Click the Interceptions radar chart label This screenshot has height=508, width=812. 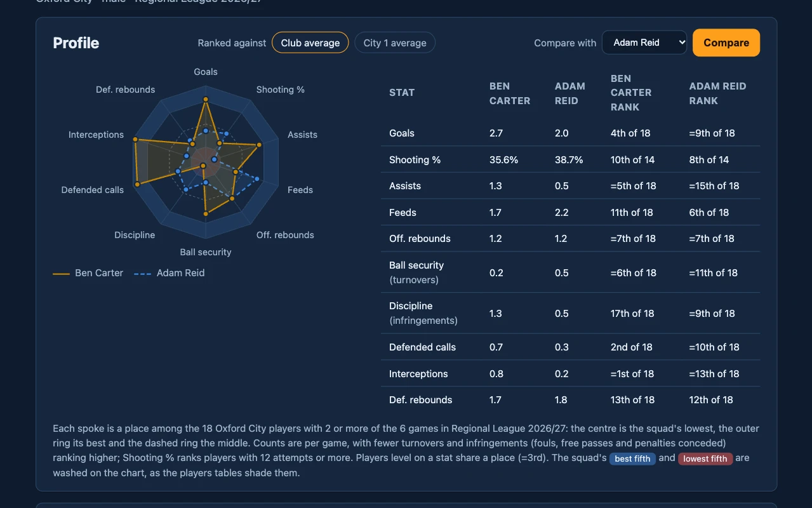click(96, 135)
